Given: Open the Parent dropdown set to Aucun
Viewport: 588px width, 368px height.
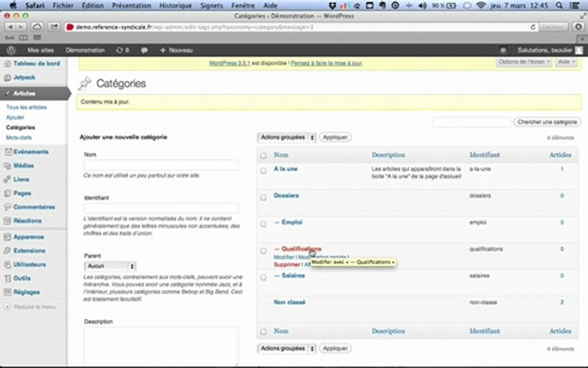Looking at the screenshot, I should pos(110,266).
